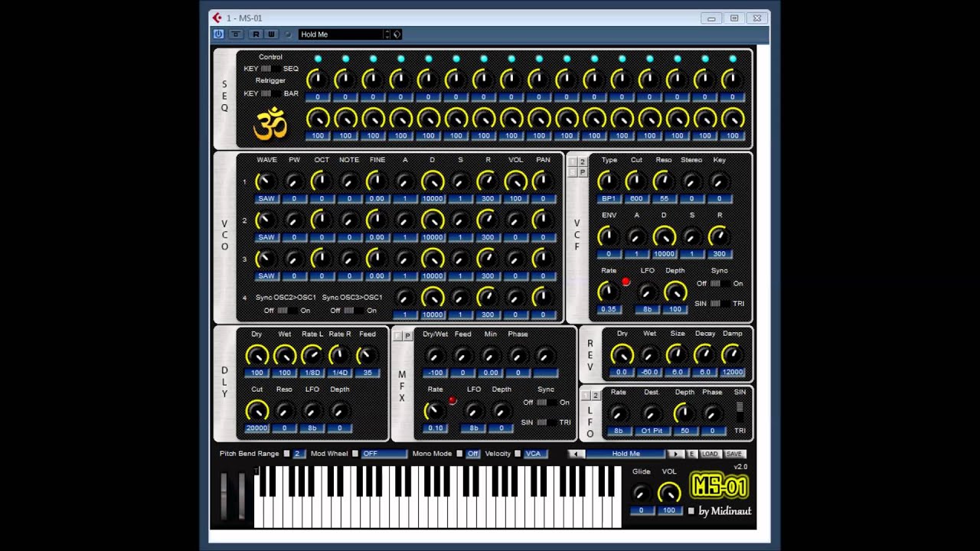The image size is (980, 551).
Task: Click the Read automation R button
Action: (x=256, y=34)
